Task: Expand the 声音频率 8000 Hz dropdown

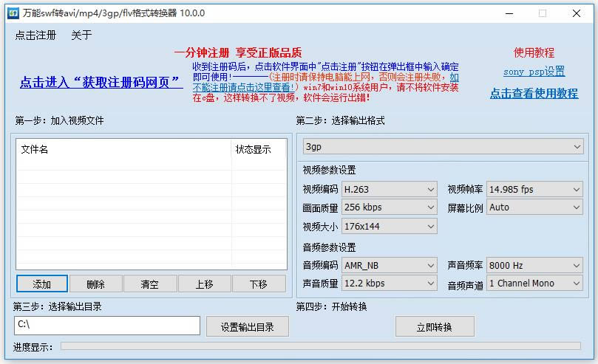Action: [x=534, y=265]
